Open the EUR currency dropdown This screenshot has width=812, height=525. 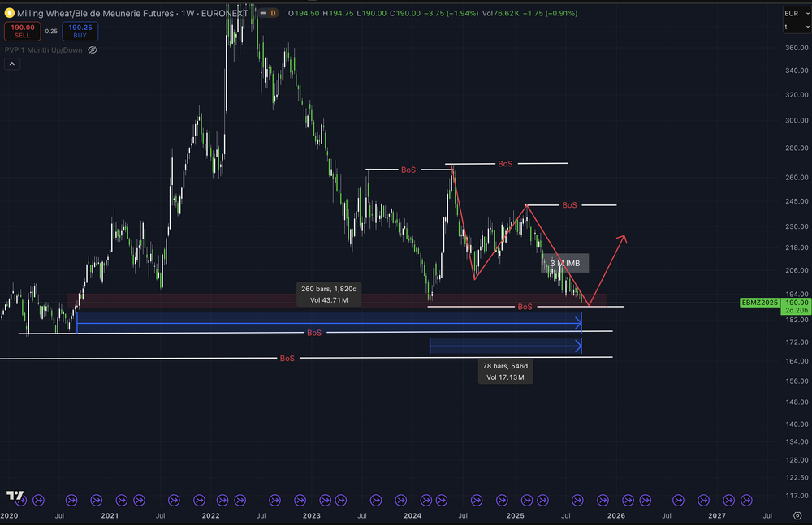(x=797, y=14)
